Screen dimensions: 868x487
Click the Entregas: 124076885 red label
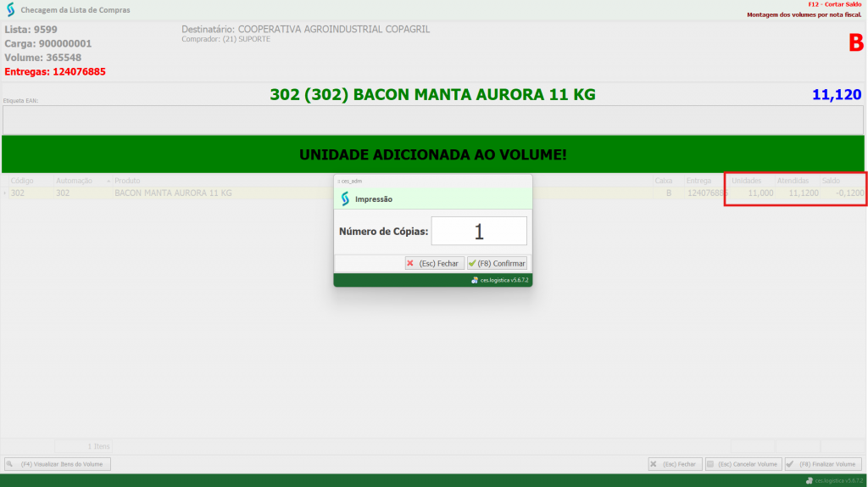coord(55,71)
